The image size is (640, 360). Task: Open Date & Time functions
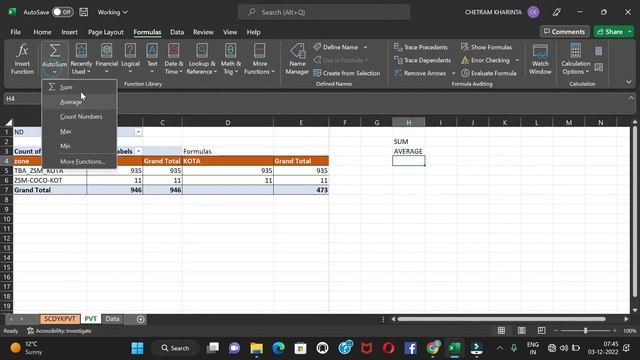(x=173, y=59)
